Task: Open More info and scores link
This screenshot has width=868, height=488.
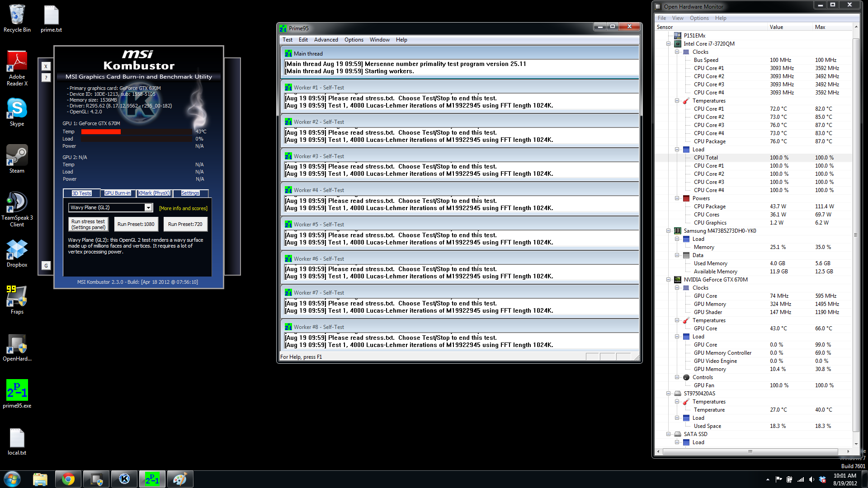Action: coord(183,208)
